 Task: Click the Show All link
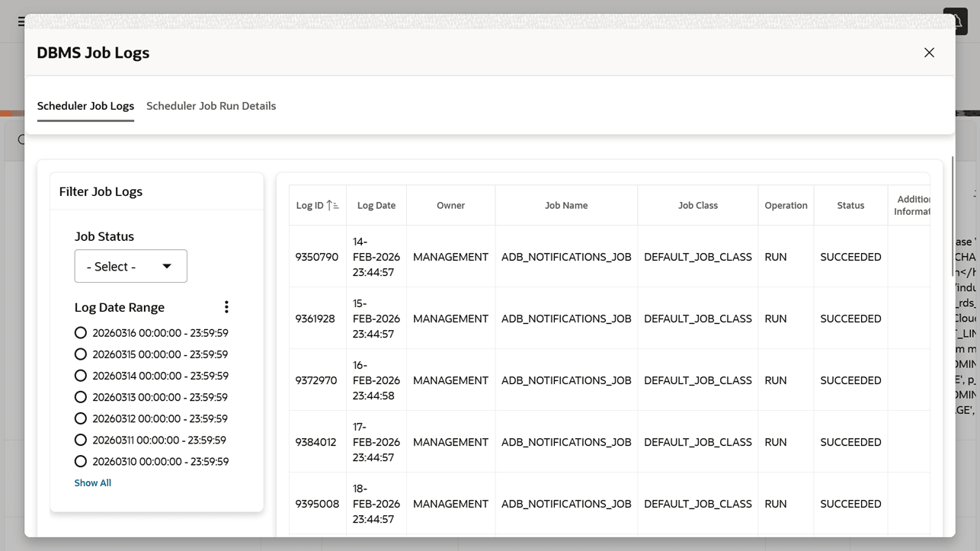click(x=93, y=483)
